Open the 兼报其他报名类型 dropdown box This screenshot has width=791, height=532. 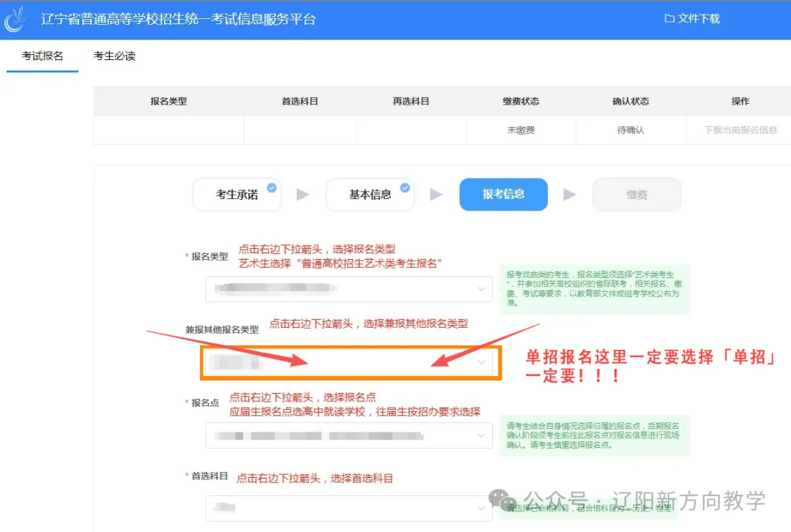[x=349, y=362]
